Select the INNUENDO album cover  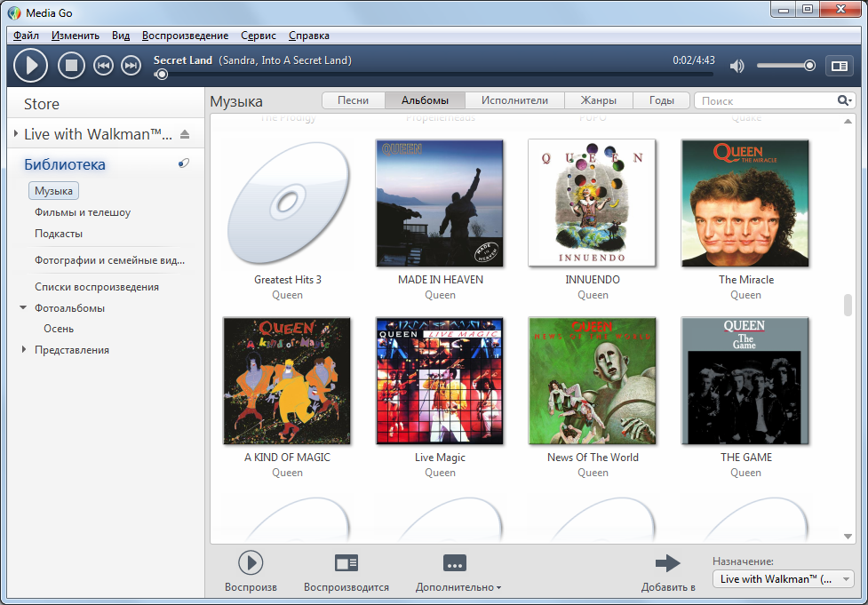point(593,203)
